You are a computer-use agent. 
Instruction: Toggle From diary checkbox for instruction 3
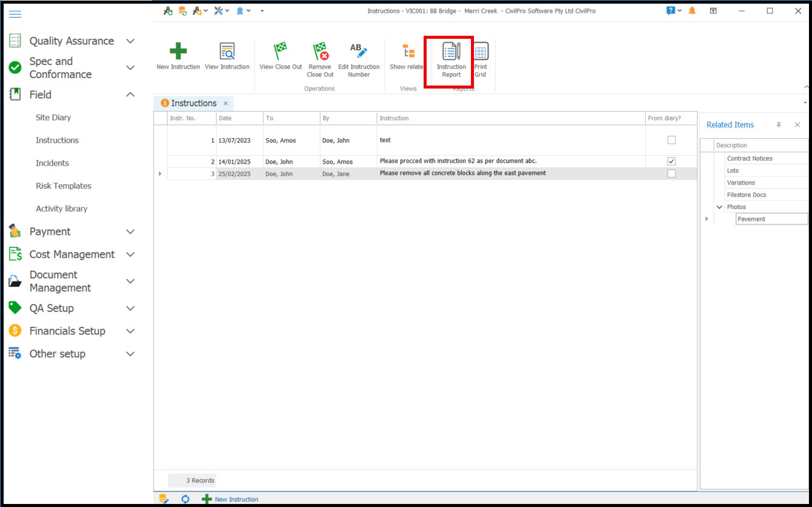pyautogui.click(x=671, y=173)
